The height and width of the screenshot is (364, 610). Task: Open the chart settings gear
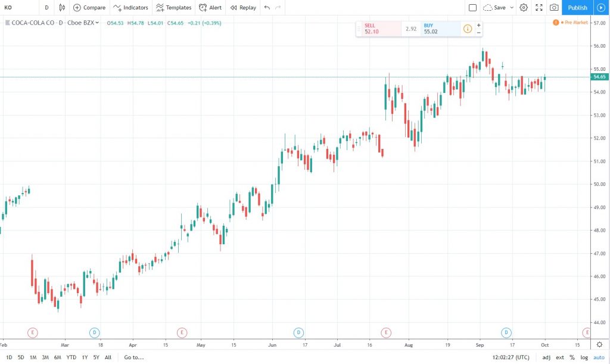[524, 8]
